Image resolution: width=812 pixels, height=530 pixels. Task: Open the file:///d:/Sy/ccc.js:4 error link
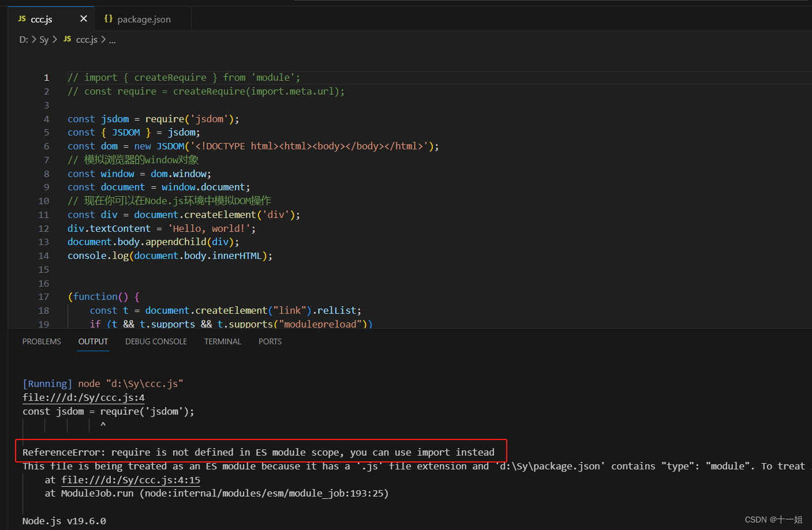coord(83,397)
